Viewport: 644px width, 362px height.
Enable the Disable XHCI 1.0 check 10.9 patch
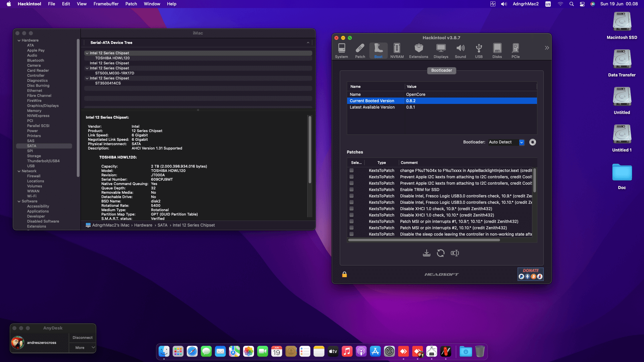click(352, 208)
